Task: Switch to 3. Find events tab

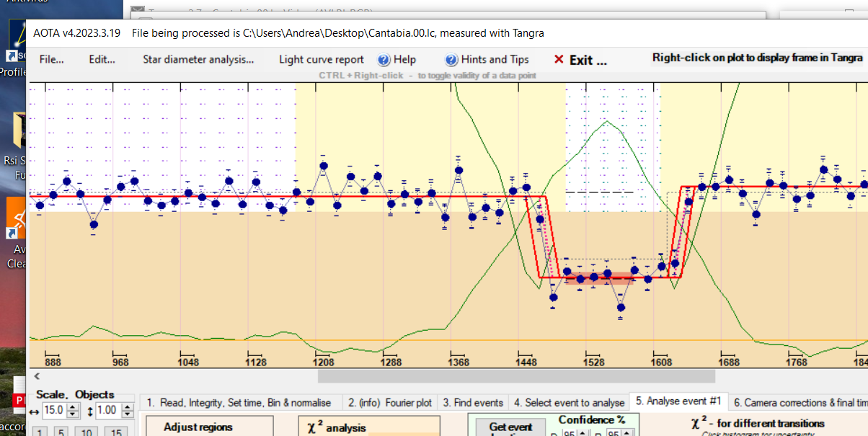Action: tap(473, 402)
